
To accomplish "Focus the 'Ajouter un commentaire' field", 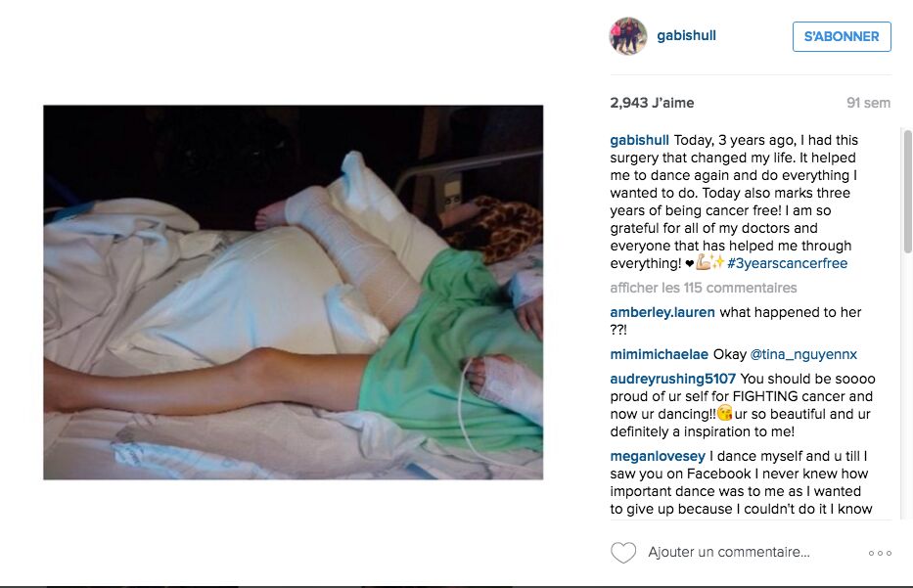I will (729, 552).
